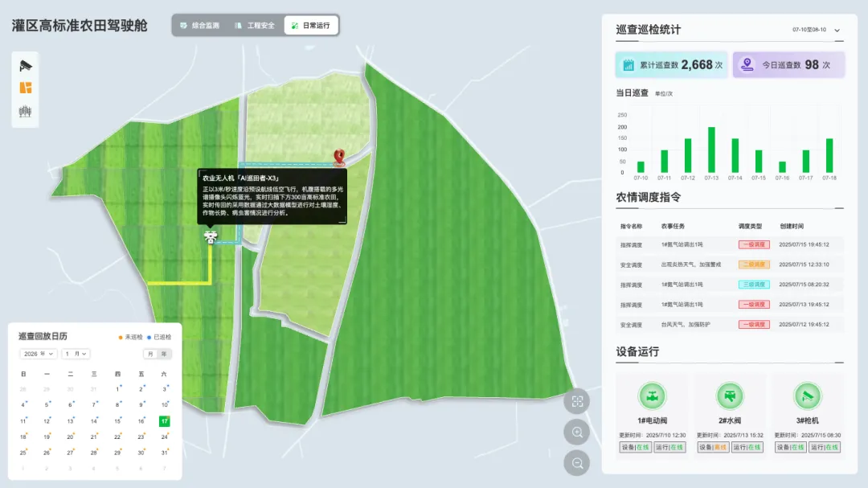Screen dimensions: 868x488
Task: Click the fit-to-screen map control
Action: [577, 402]
